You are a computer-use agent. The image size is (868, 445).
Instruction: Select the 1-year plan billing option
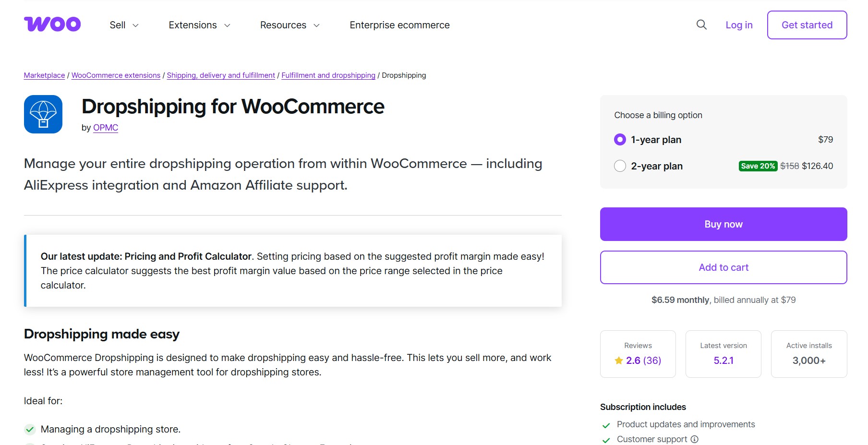(x=620, y=139)
